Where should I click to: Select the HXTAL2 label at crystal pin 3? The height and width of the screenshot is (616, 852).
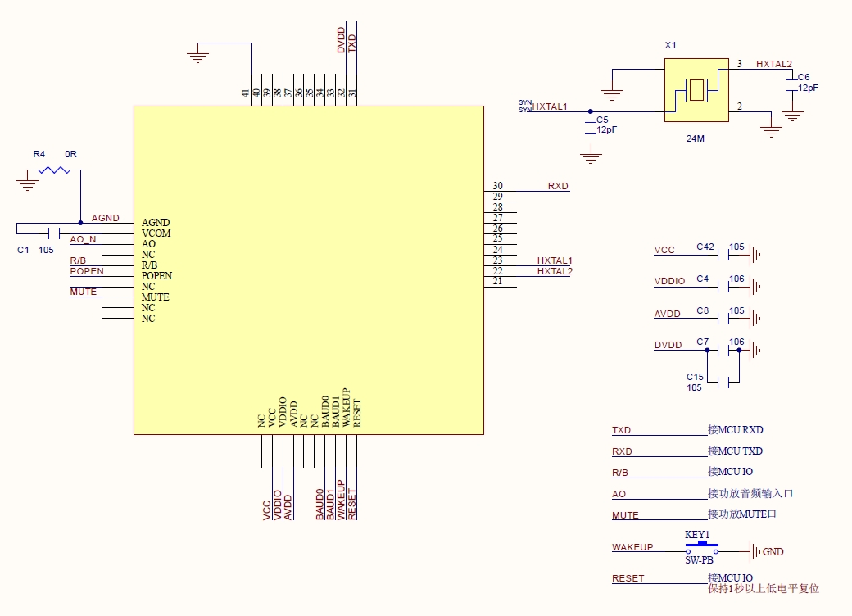pyautogui.click(x=773, y=64)
